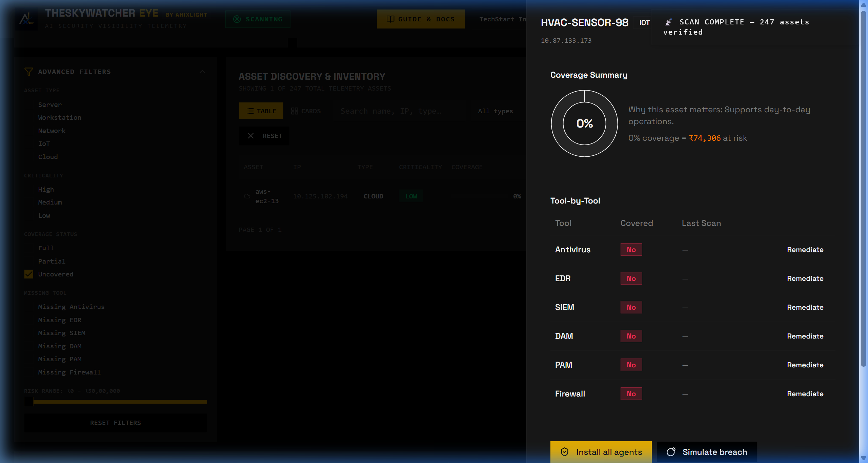Open the All types dropdown
868x463 pixels.
click(498, 111)
